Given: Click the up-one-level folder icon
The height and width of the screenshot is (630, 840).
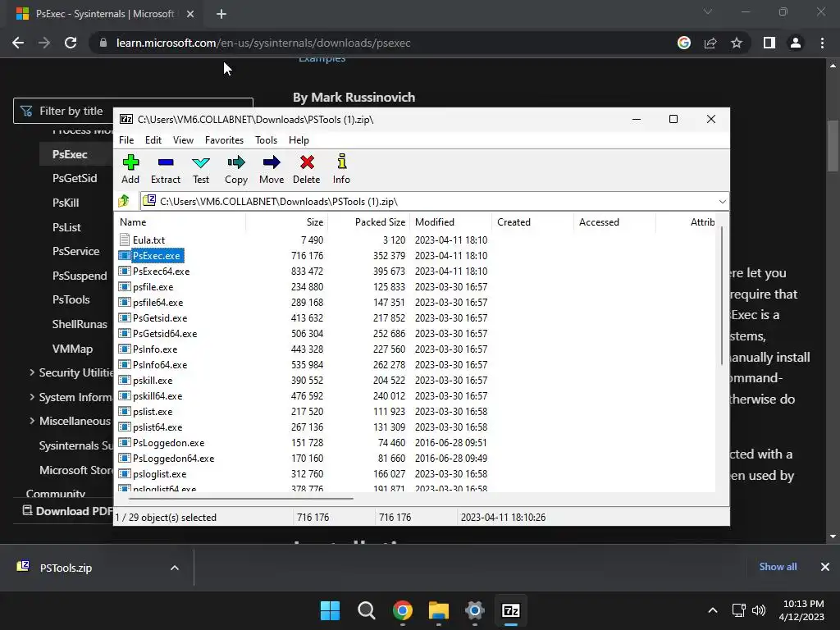Looking at the screenshot, I should tap(125, 201).
